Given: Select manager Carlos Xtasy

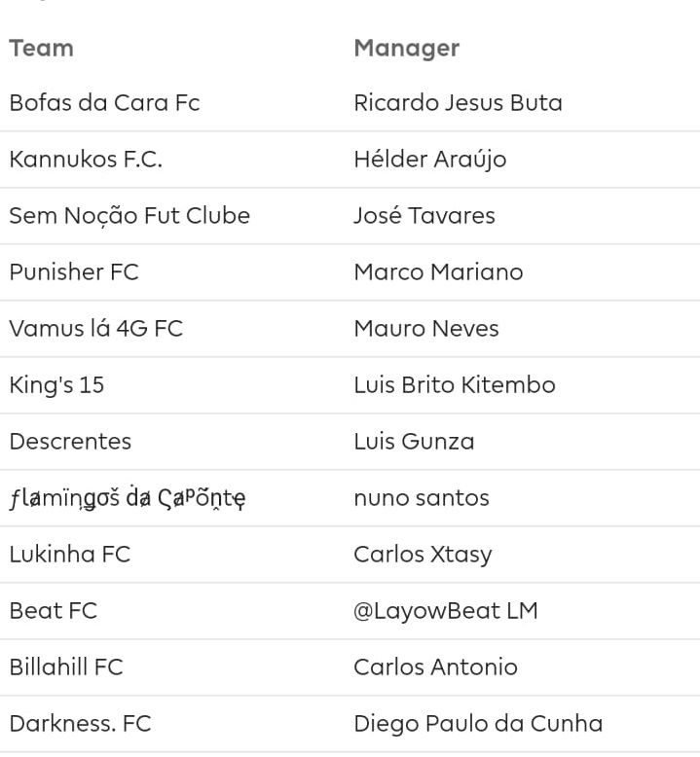Looking at the screenshot, I should pos(423,555).
